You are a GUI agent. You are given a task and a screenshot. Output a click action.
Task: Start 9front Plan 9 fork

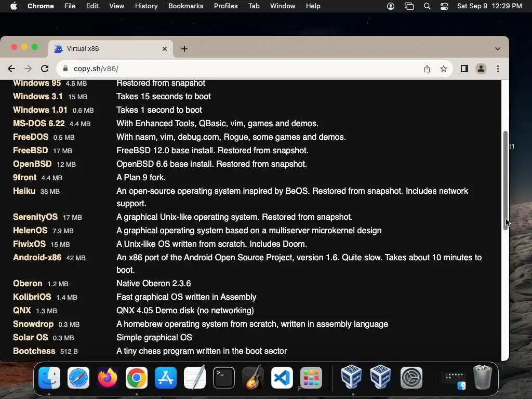(24, 178)
